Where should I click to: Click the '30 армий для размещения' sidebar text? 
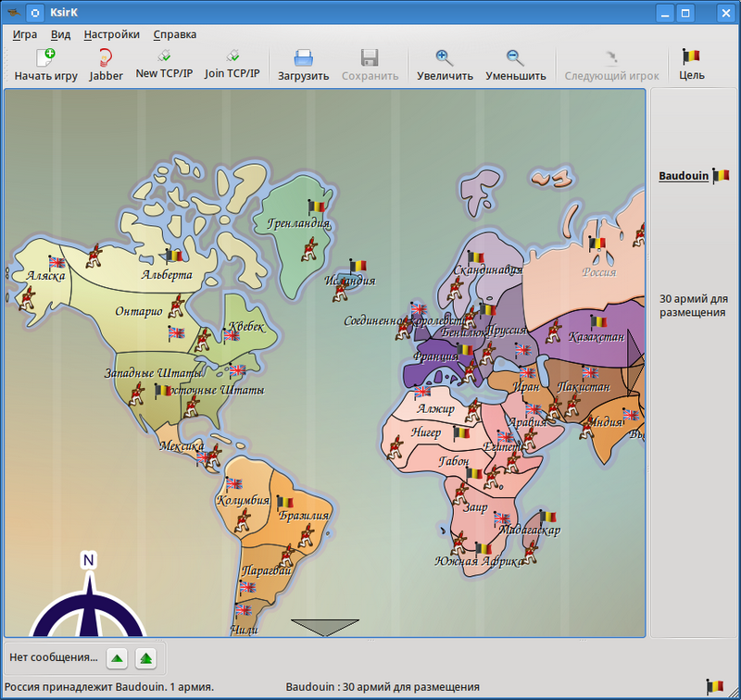point(693,306)
